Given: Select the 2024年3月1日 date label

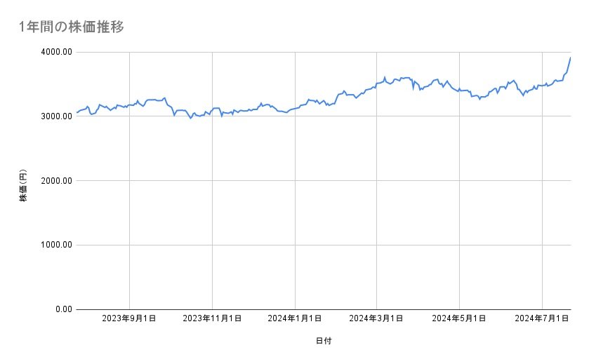Looking at the screenshot, I should tap(376, 319).
